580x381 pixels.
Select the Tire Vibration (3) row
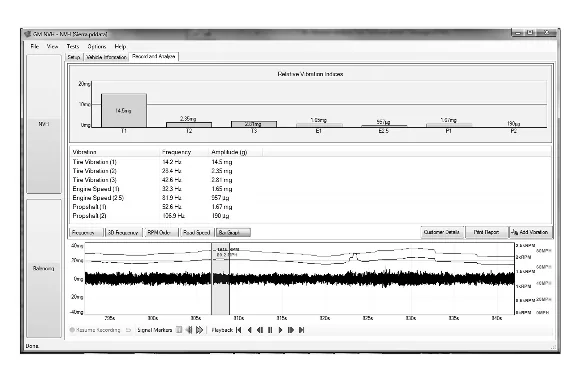[x=310, y=180]
